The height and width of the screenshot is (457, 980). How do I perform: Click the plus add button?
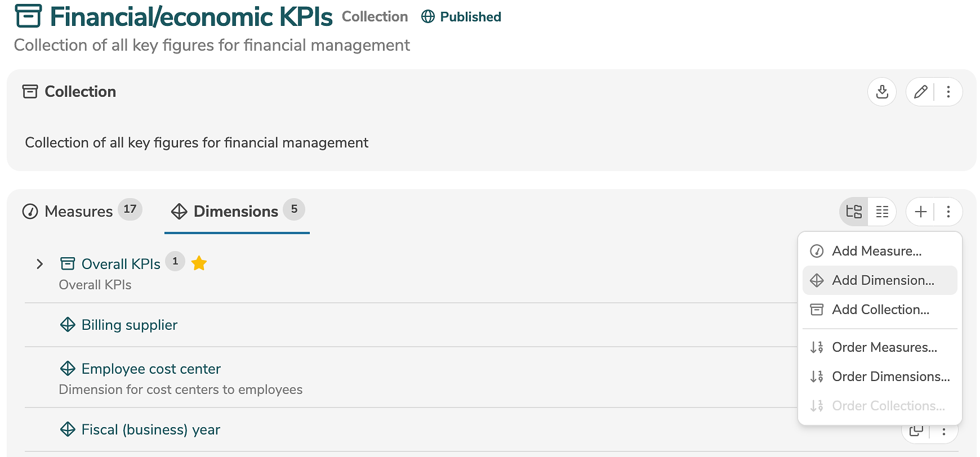coord(920,212)
